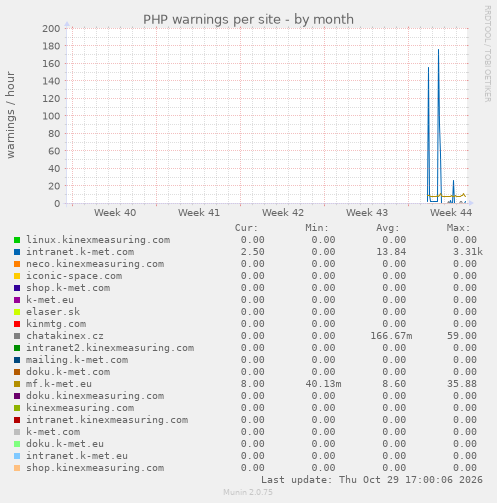The height and width of the screenshot is (503, 497).
Task: Click the 166.67m average for chatakinex.cz
Action: pyautogui.click(x=391, y=336)
